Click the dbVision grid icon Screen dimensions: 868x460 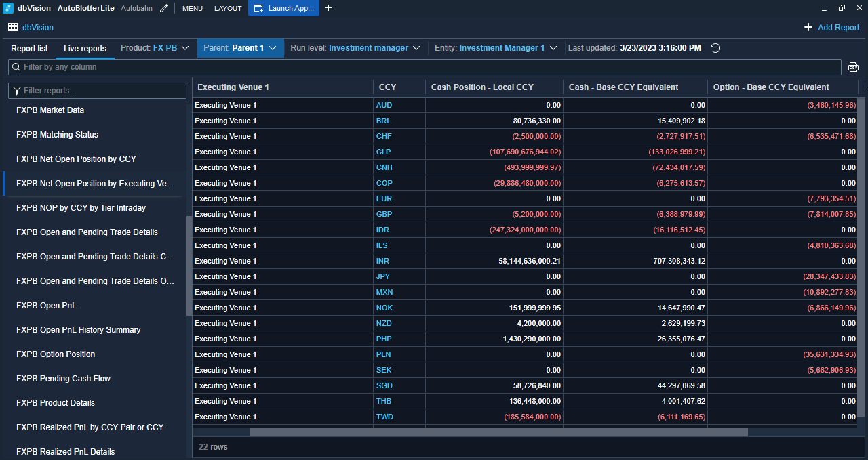pos(13,28)
